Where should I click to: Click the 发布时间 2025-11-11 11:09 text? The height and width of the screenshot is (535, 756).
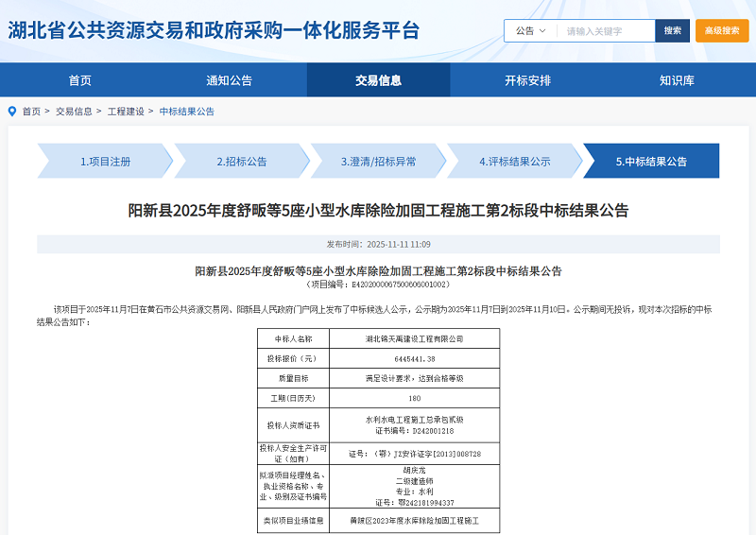tap(379, 244)
